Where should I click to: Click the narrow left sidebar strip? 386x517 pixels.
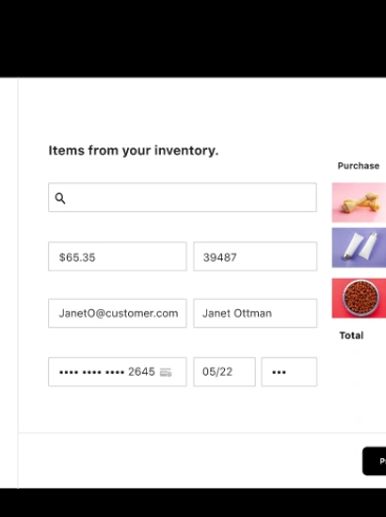tap(9, 283)
